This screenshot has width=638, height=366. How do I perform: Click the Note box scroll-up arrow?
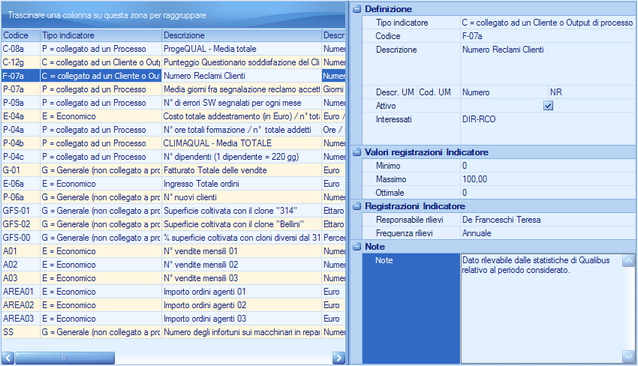[x=628, y=260]
